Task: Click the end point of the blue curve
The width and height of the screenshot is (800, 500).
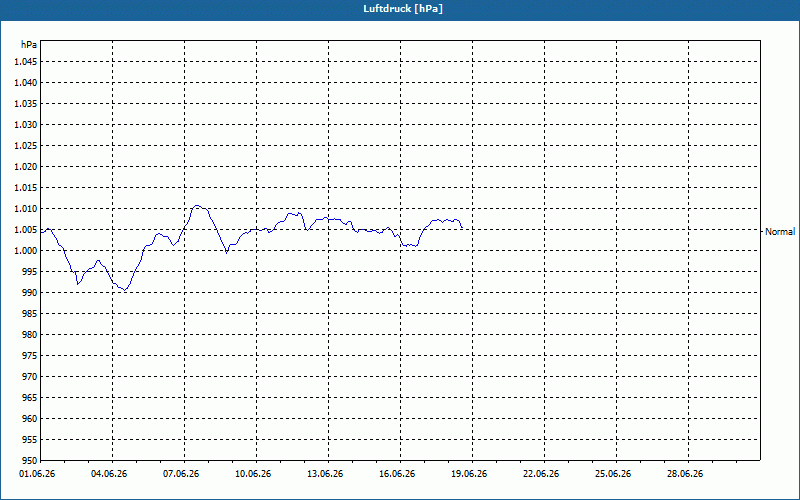Action: point(462,228)
